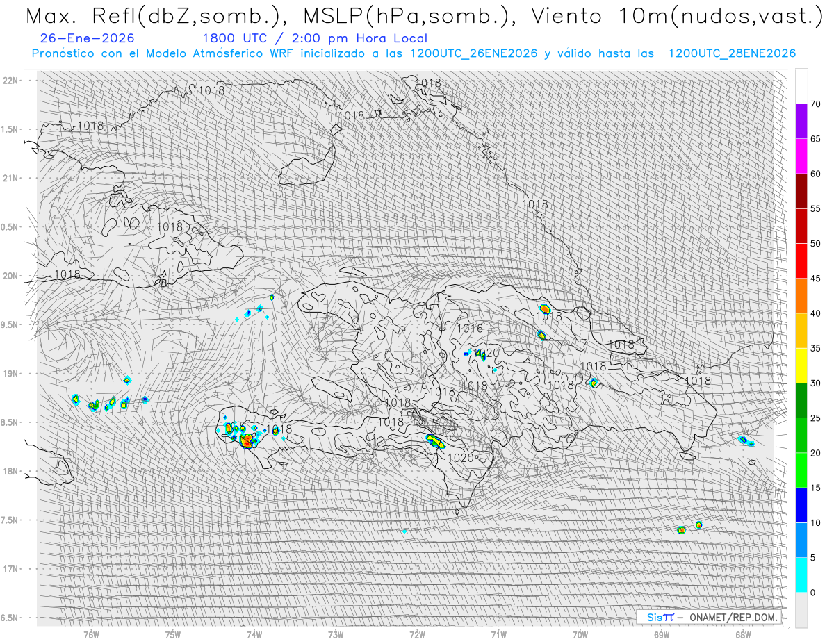The image size is (834, 644).
Task: Click the "17N" latitude label
Action: click(x=10, y=569)
